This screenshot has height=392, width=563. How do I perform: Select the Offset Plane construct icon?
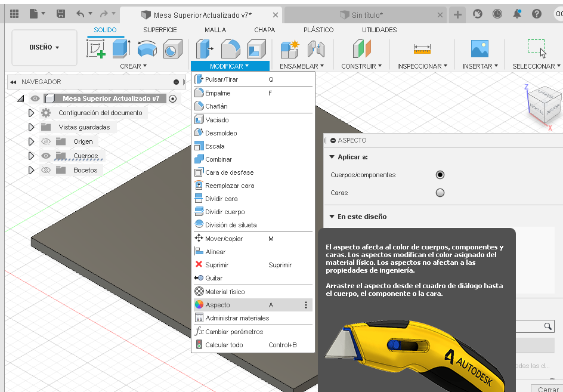pos(361,48)
